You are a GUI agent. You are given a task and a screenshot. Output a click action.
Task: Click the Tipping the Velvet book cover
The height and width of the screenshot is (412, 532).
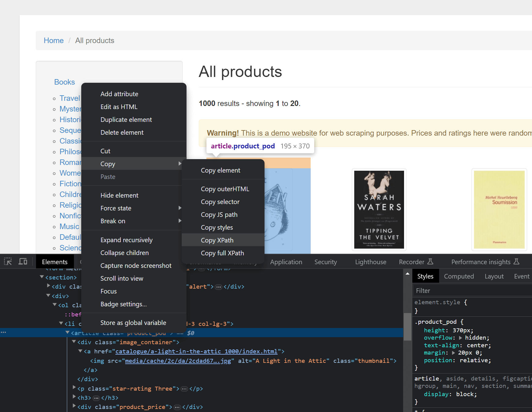pos(379,210)
